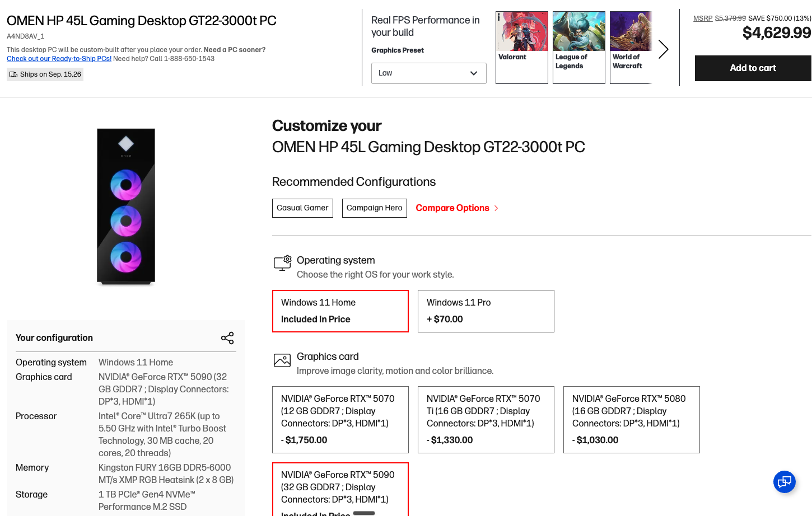Click the shipping truck icon
Viewport: 812px width, 516px height.
click(13, 74)
